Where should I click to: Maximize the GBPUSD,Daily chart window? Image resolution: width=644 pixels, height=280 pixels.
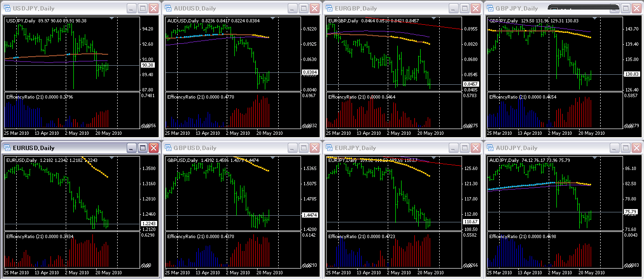coord(303,148)
